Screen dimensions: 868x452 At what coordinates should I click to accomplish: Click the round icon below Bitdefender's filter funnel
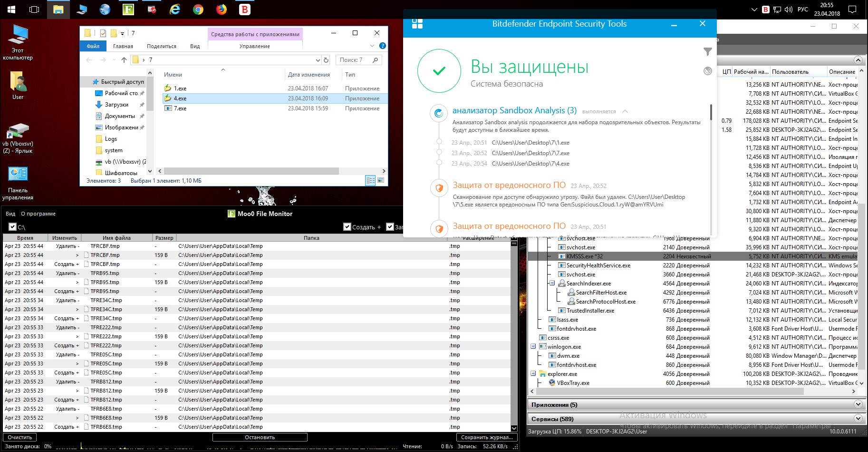click(x=708, y=71)
